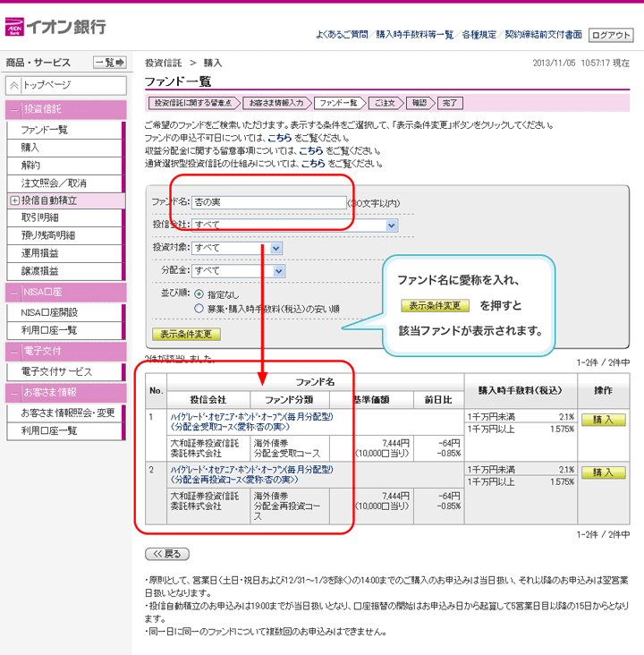Open 電子交付サービス in sidebar
This screenshot has height=655, width=644.
64,371
